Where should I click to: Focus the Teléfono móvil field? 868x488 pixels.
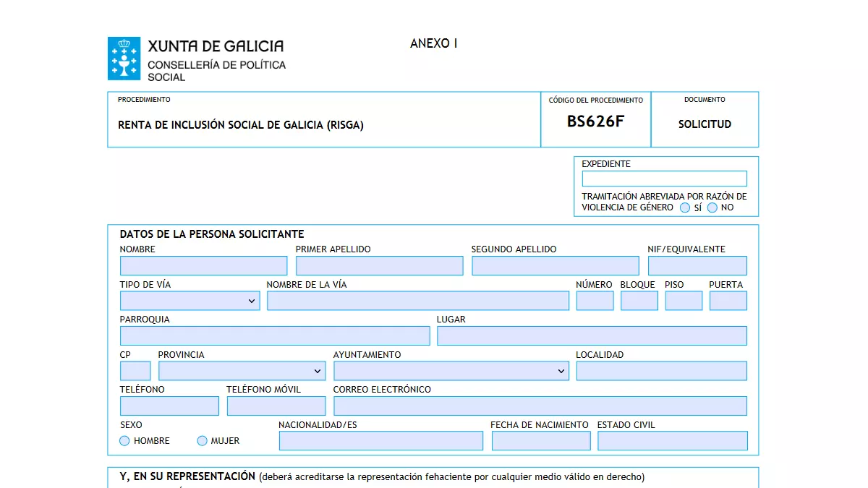(x=276, y=406)
